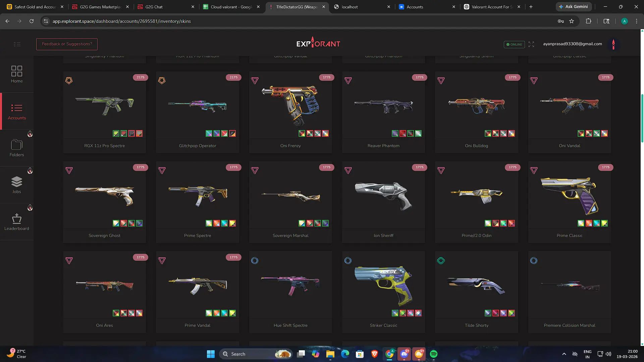644x362 pixels.
Task: Bookmark this page with the star icon
Action: pos(572,21)
